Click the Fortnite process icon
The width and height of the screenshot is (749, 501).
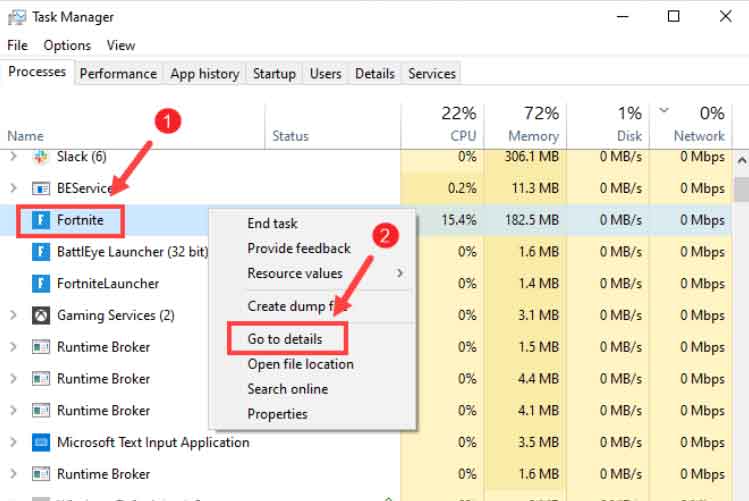click(41, 220)
